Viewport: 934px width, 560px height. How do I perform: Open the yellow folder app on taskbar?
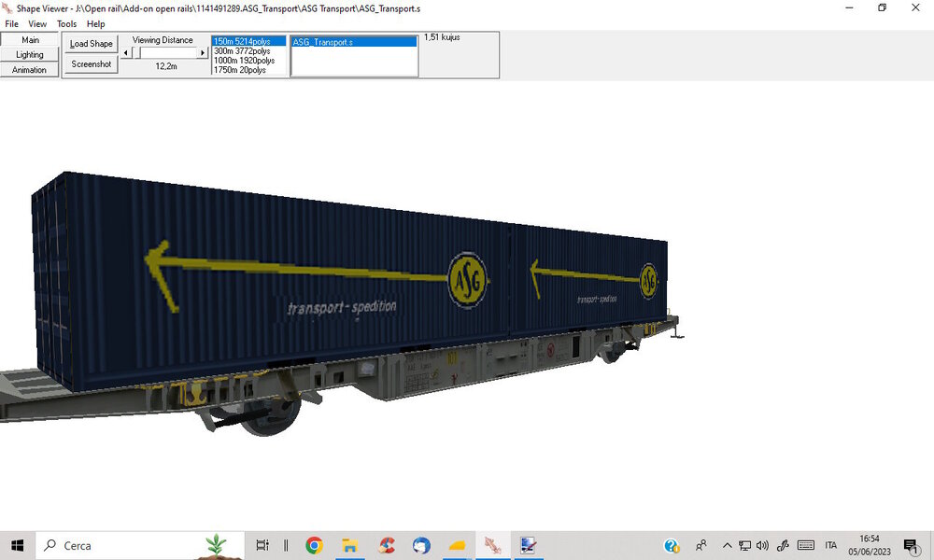(x=457, y=545)
